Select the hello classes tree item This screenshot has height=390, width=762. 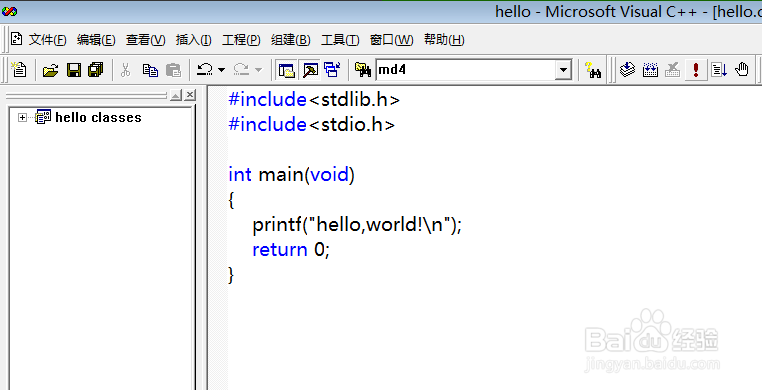coord(98,118)
